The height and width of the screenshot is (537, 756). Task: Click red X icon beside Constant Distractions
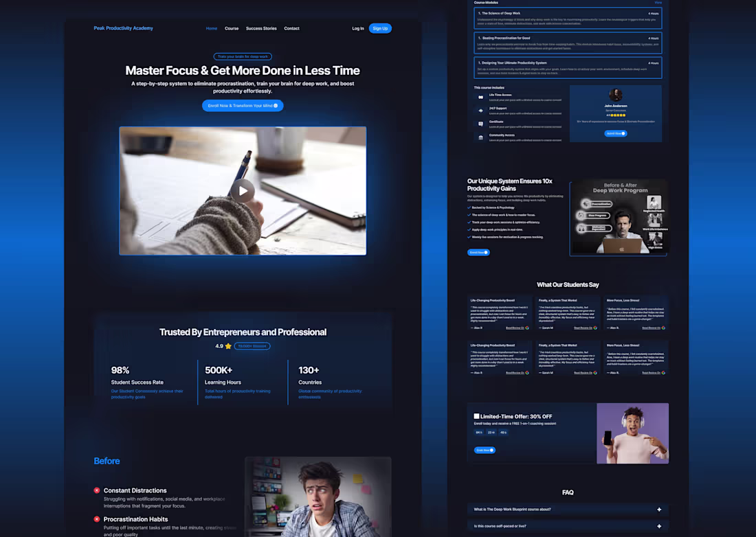point(97,490)
